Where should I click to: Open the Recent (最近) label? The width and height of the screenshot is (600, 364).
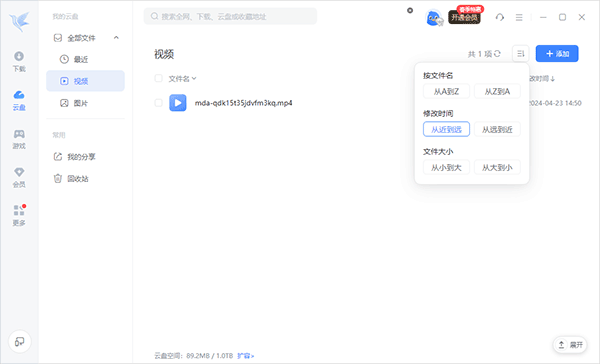[x=81, y=59]
